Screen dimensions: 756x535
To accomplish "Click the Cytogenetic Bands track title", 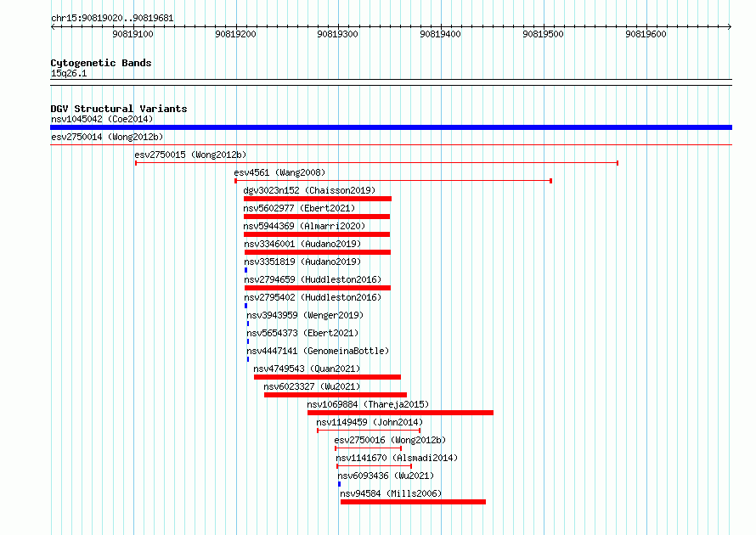I will tap(101, 63).
